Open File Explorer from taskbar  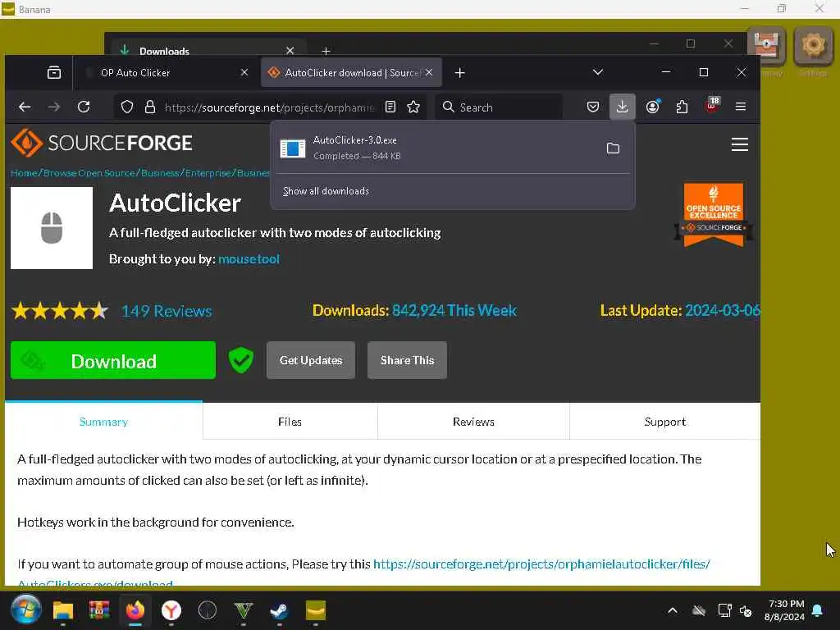[x=62, y=610]
